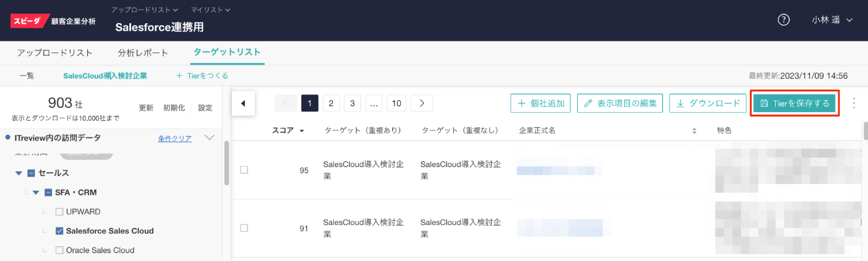This screenshot has height=261, width=868.
Task: Click the Tierを保存する button
Action: [x=794, y=104]
